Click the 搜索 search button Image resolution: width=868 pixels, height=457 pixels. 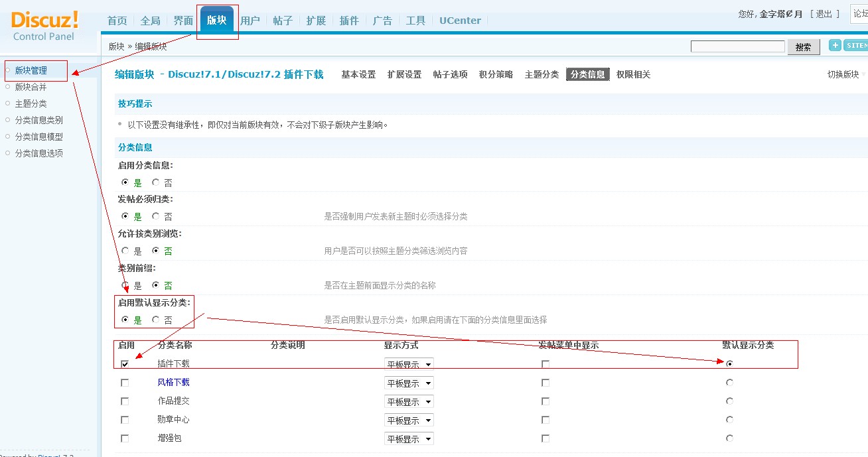[804, 47]
